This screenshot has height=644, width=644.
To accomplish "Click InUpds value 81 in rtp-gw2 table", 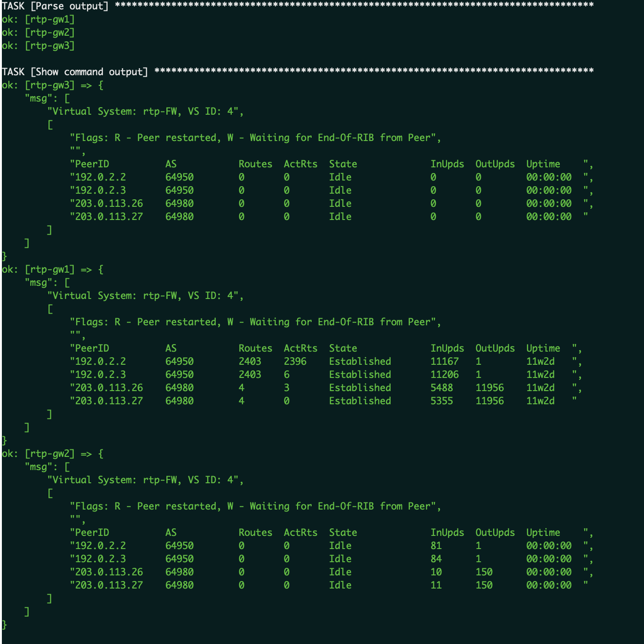I will pyautogui.click(x=436, y=546).
